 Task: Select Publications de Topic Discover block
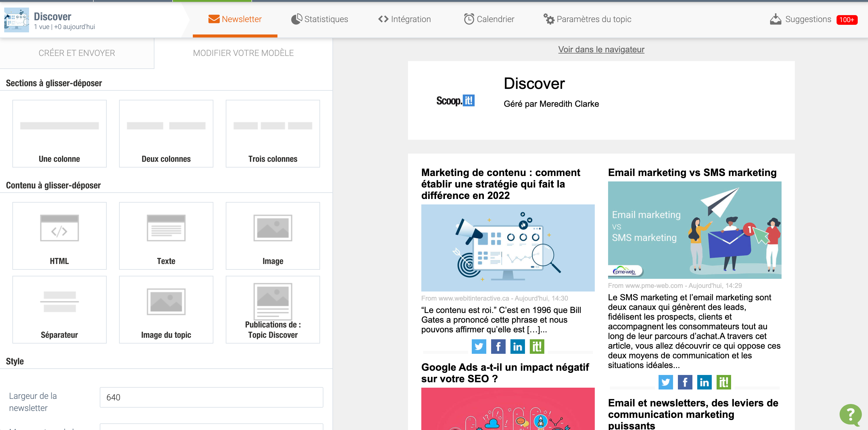[273, 310]
